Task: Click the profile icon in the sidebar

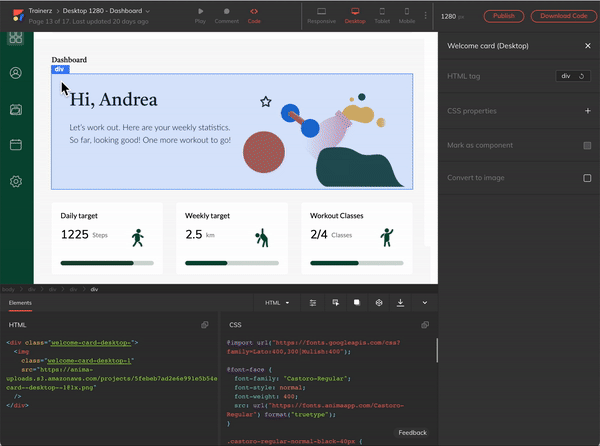Action: tap(16, 73)
